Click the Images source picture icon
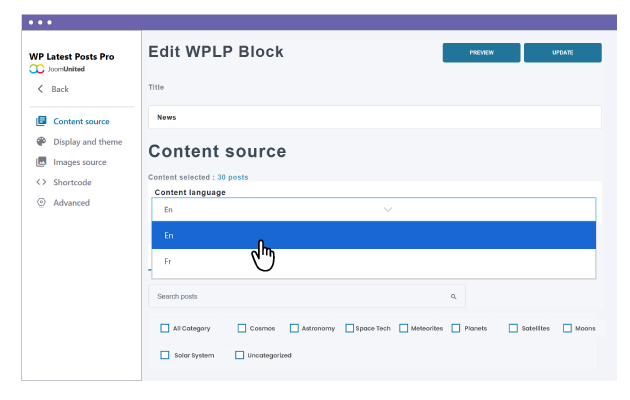The image size is (630, 400). (41, 162)
